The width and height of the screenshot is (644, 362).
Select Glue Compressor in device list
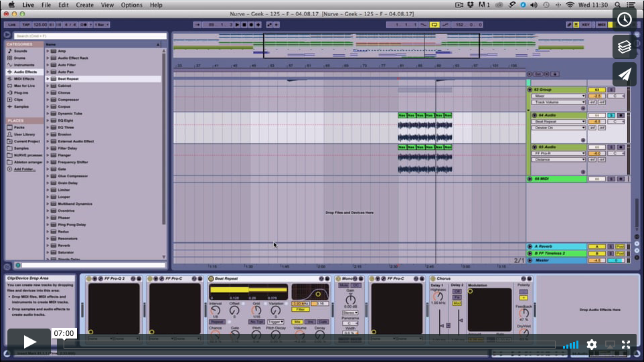[73, 176]
